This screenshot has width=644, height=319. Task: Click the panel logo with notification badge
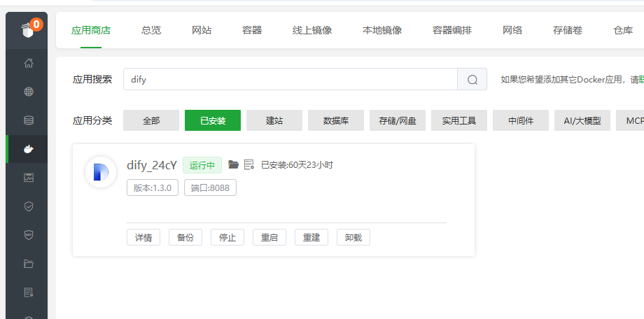[x=29, y=30]
